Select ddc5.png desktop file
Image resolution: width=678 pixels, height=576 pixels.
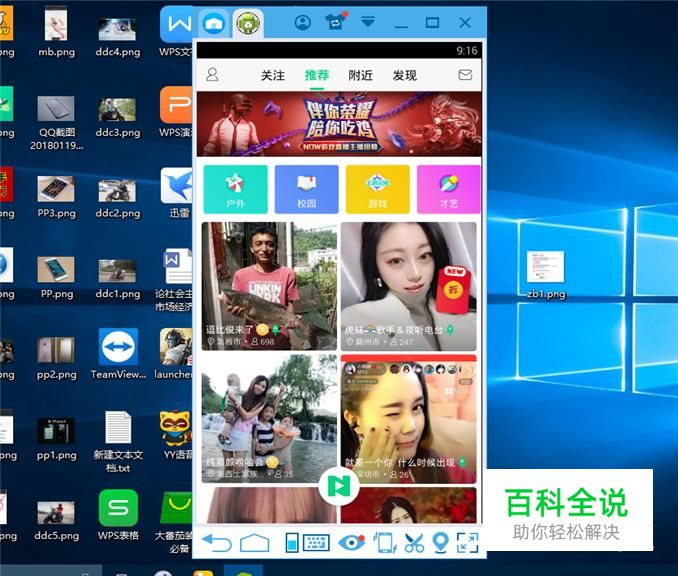tap(57, 521)
